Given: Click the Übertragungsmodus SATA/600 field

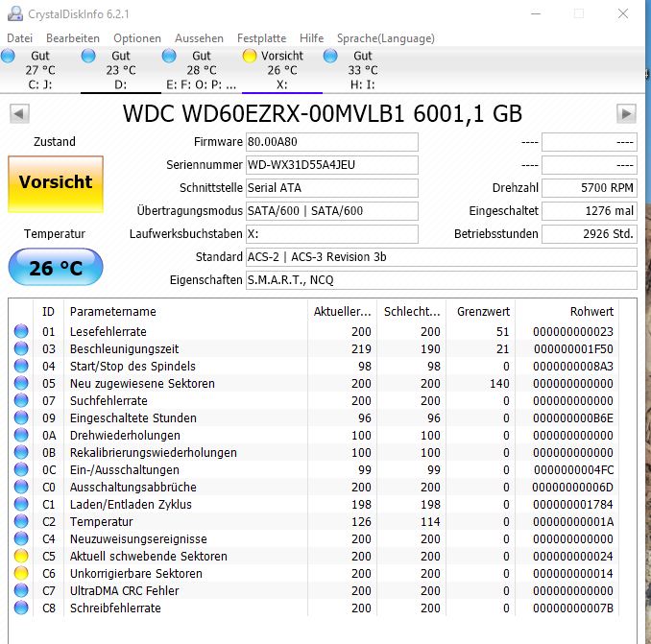Looking at the screenshot, I should point(331,211).
